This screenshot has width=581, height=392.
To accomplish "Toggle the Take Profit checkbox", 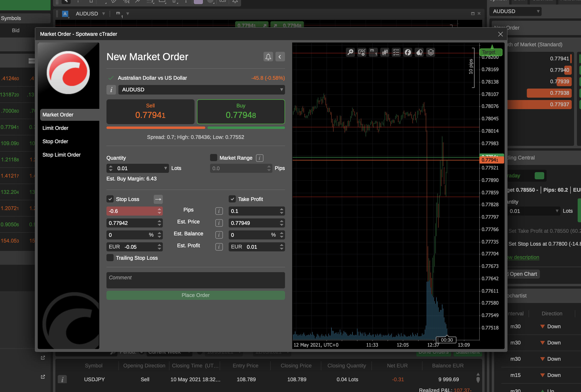I will point(232,199).
